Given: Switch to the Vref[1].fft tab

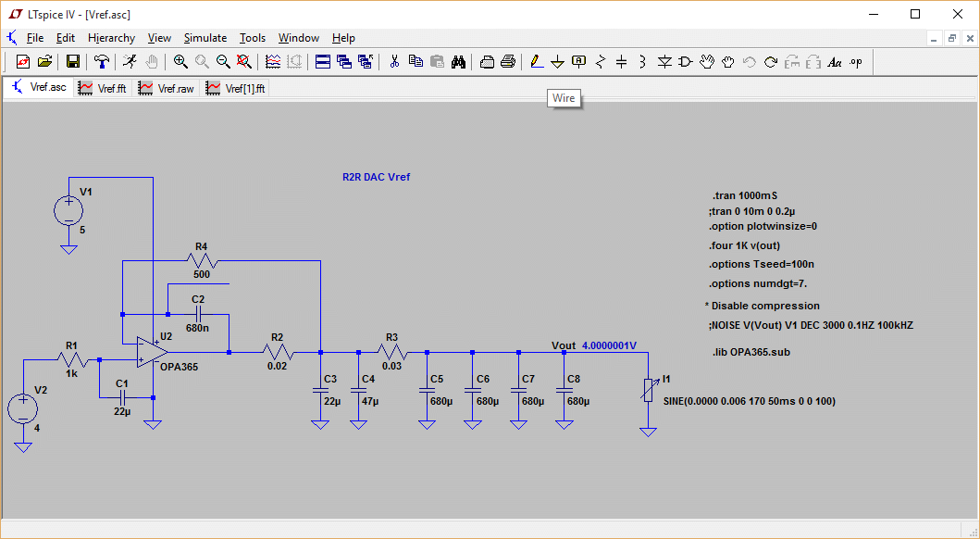Looking at the screenshot, I should click(x=236, y=89).
